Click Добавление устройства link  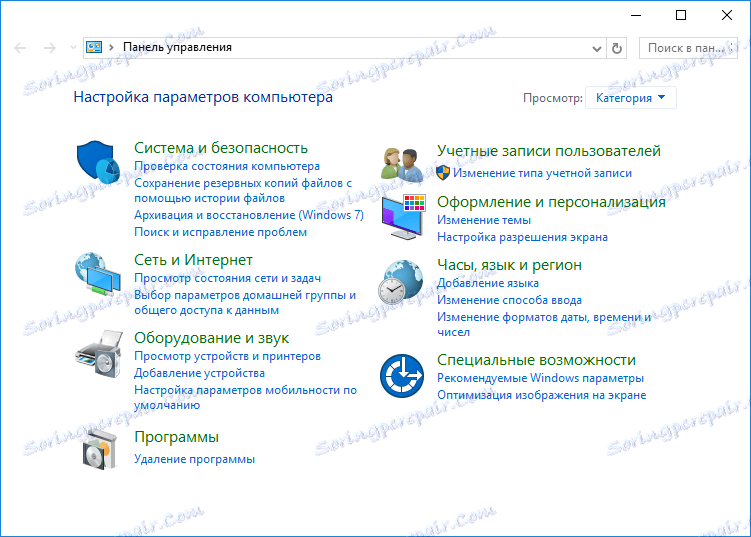tap(199, 373)
